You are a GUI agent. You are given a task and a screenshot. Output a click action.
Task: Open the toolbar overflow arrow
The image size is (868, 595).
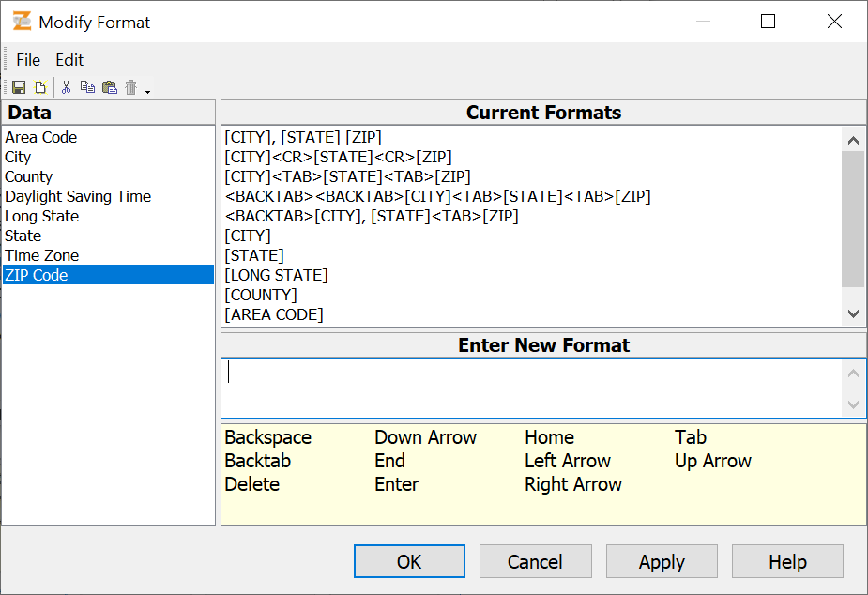[x=148, y=90]
